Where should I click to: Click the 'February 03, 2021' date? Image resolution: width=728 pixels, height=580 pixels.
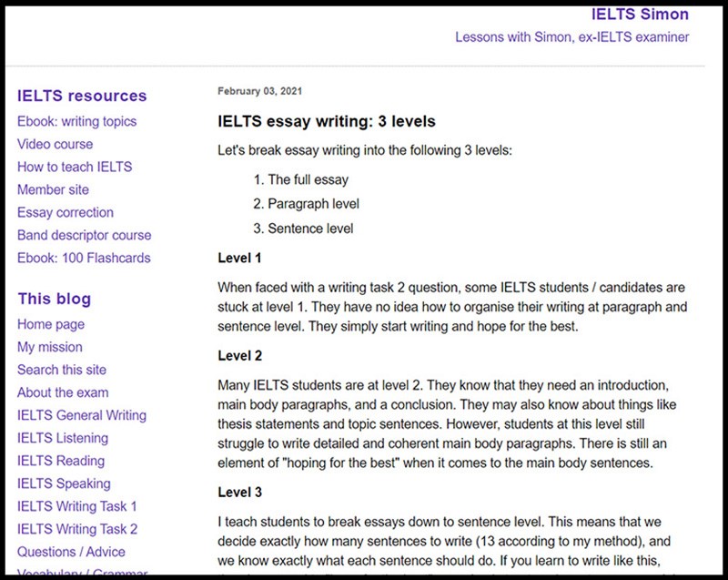pos(259,91)
